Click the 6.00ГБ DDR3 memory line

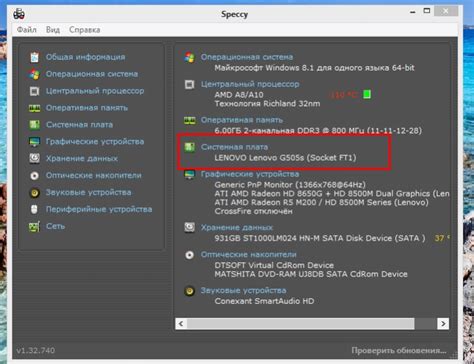[318, 130]
